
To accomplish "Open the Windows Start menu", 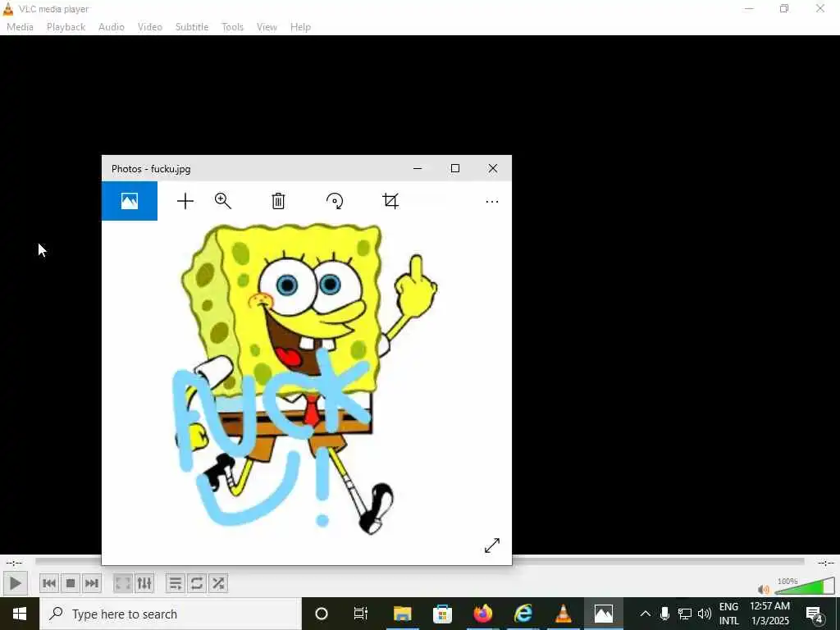I will [x=20, y=614].
